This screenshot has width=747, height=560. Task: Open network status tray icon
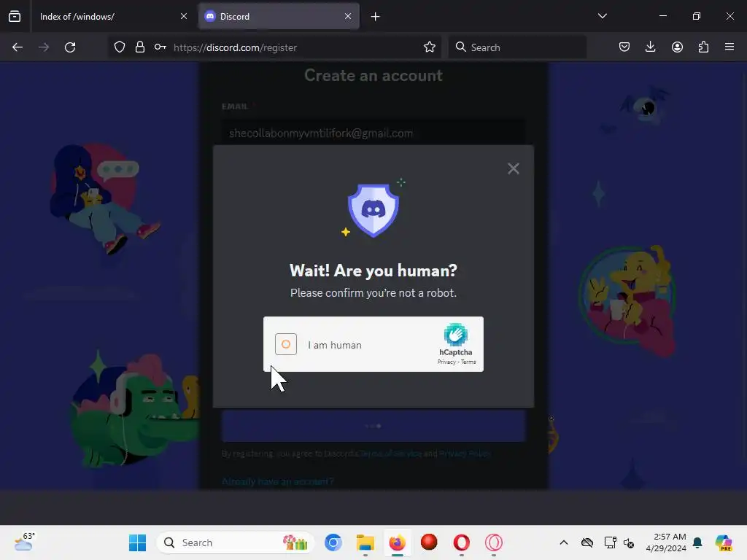pyautogui.click(x=611, y=542)
